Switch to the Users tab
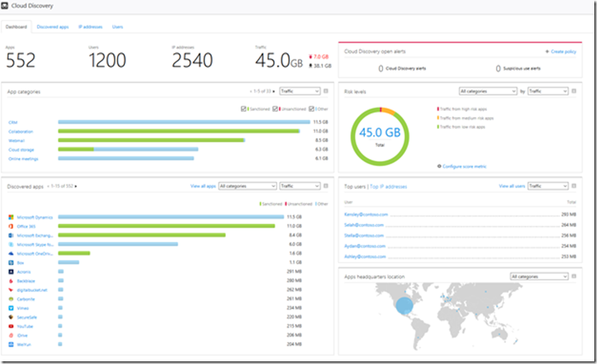597x364 pixels. coord(117,27)
